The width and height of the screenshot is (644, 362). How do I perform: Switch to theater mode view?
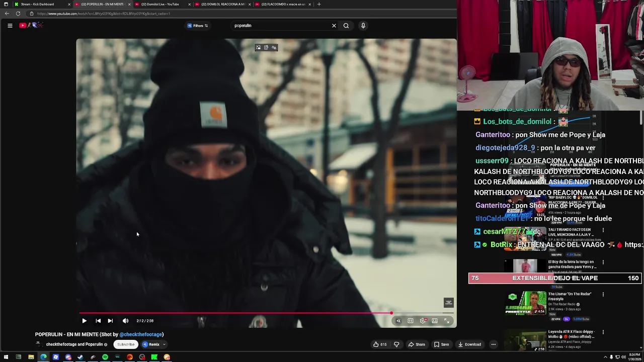click(435, 321)
